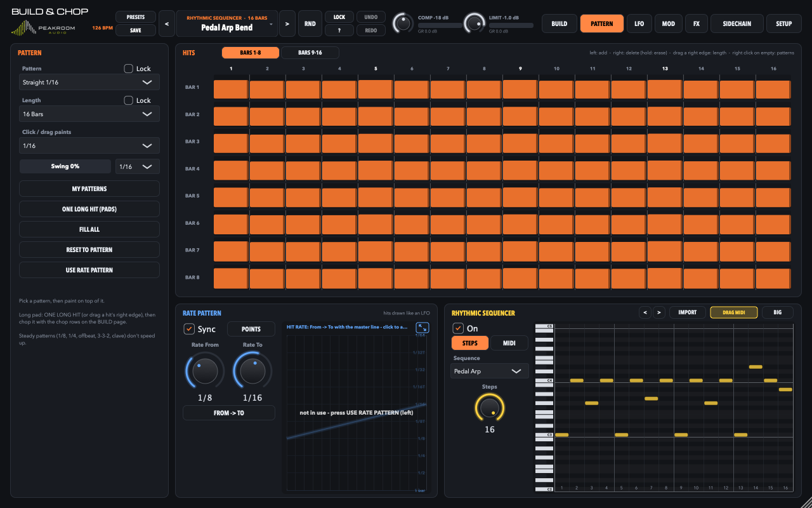Turn off the Rhythmic Sequencer On checkbox
The width and height of the screenshot is (812, 508).
[458, 328]
